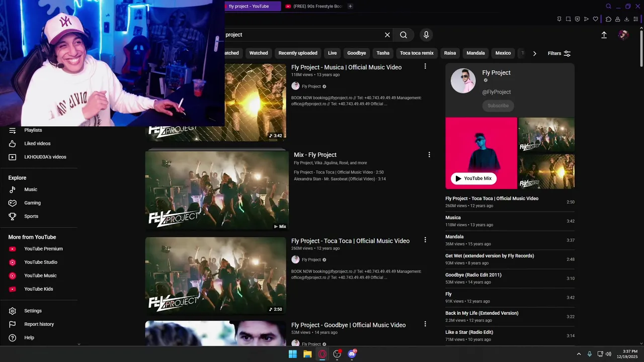This screenshot has height=362, width=644.
Task: Open browser downloads icon
Action: pyautogui.click(x=627, y=19)
